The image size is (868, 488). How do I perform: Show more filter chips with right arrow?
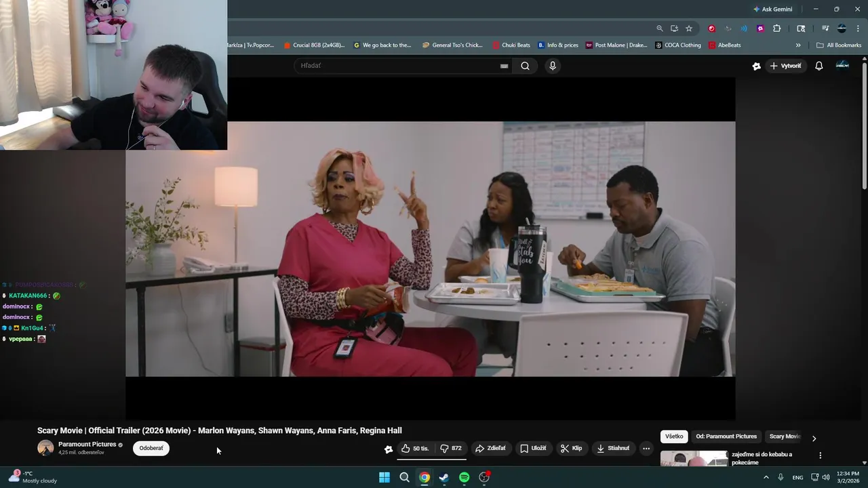(x=814, y=438)
